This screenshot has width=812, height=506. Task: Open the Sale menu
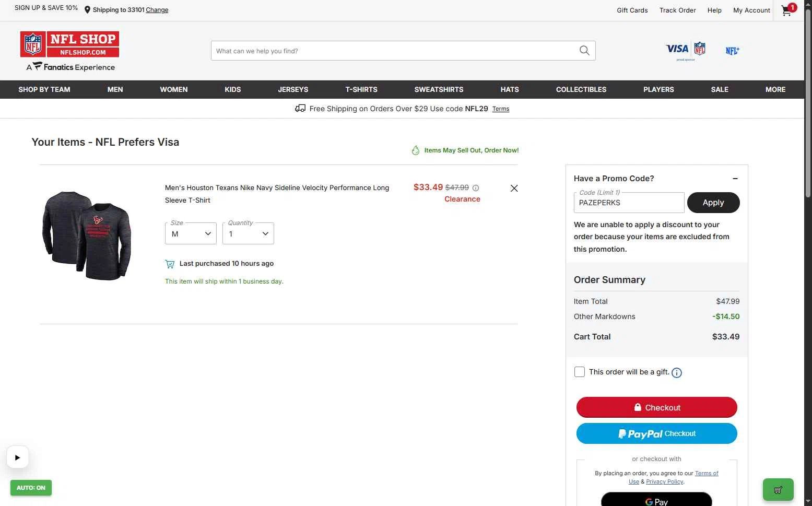point(720,89)
